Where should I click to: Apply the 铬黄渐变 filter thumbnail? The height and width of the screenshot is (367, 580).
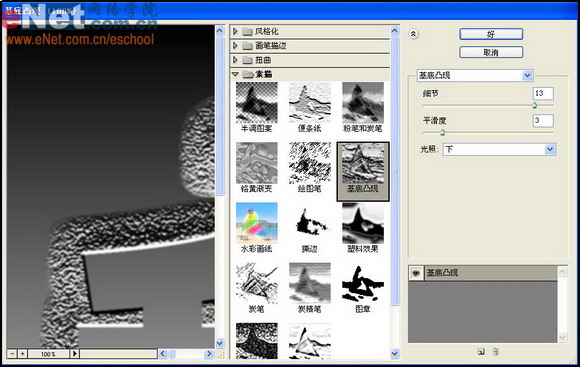point(256,163)
